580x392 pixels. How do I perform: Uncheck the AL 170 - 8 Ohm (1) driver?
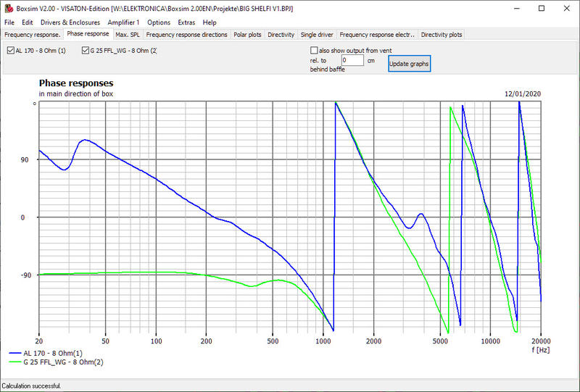coord(11,50)
